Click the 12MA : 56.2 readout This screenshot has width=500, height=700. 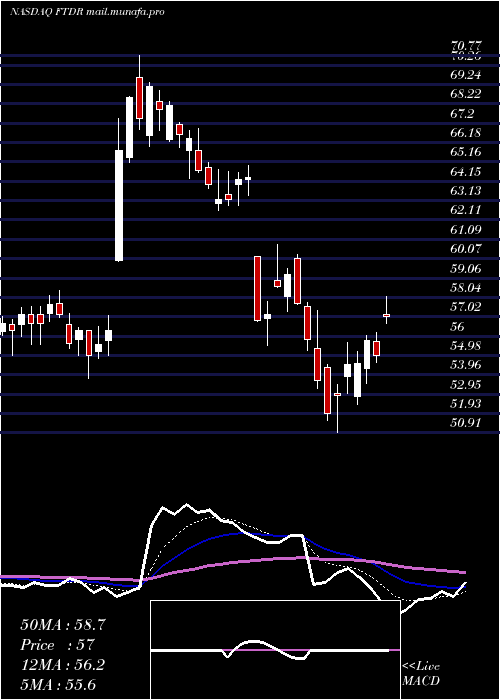[62, 665]
